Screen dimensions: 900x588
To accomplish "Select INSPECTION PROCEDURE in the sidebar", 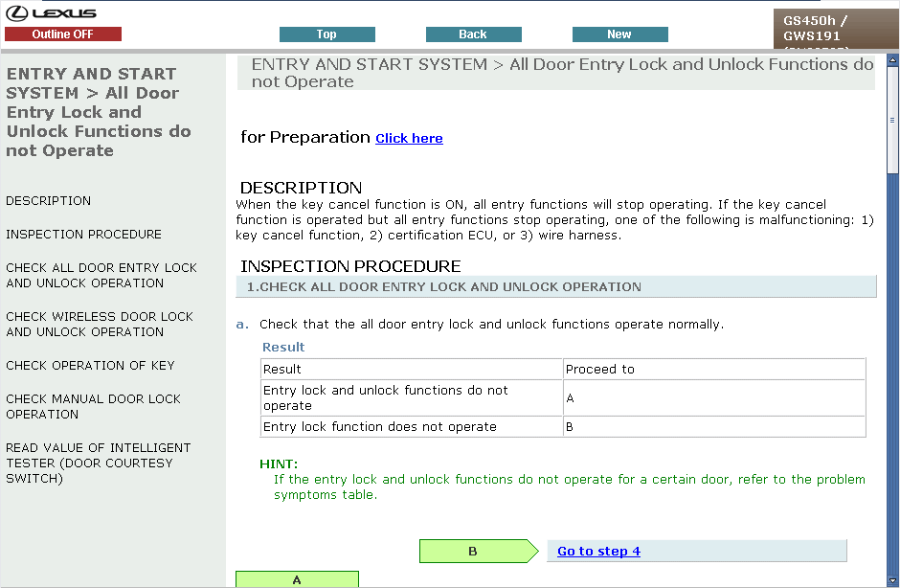I will click(x=83, y=235).
